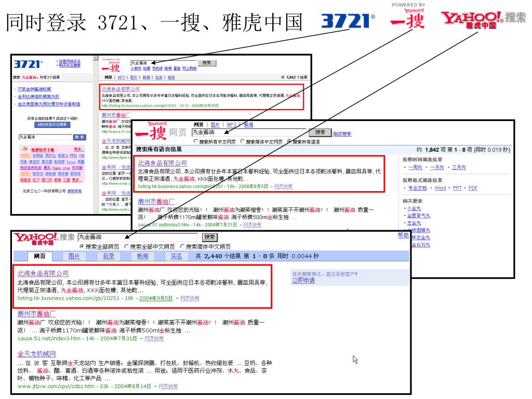
Task: Open the MP3 tab in the middle 一搜 window
Action: [231, 125]
